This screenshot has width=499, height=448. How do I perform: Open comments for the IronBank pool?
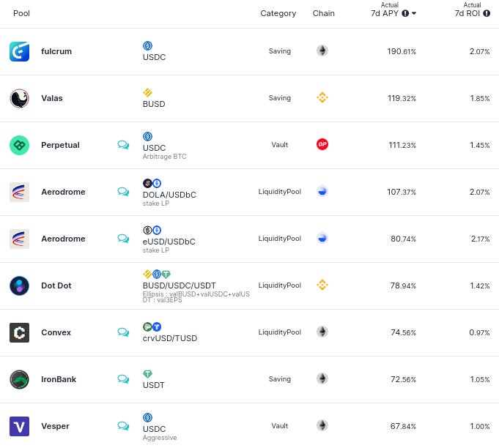pos(123,379)
